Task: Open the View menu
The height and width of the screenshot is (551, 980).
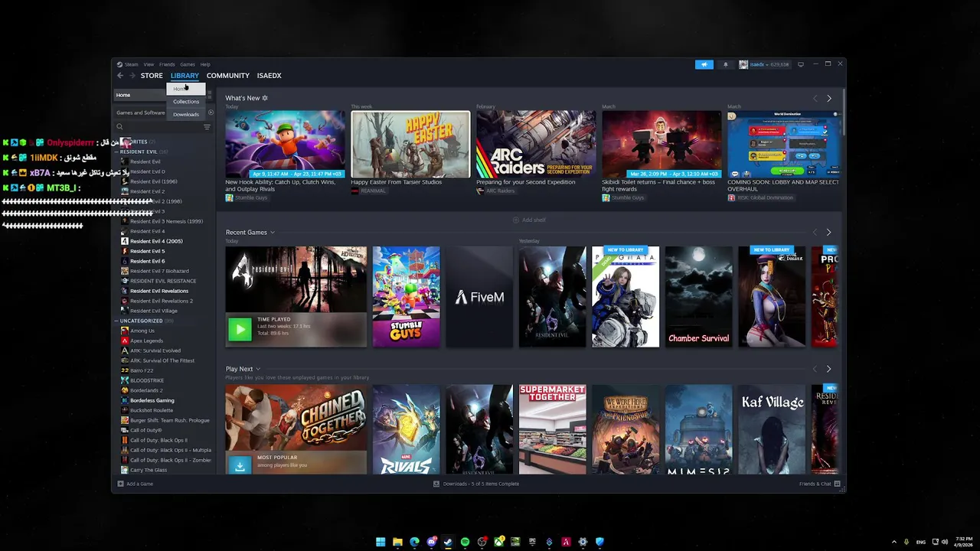Action: pyautogui.click(x=149, y=64)
